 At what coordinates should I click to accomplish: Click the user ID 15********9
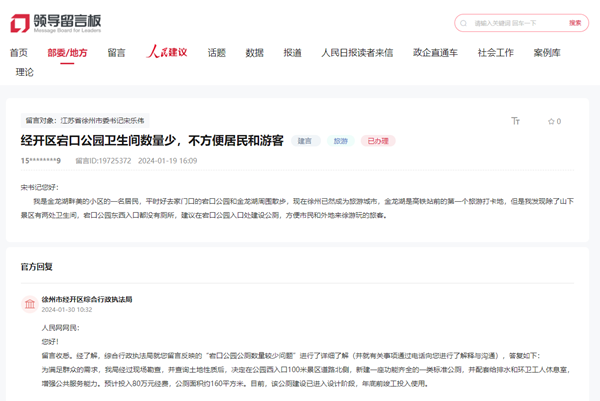(41, 161)
